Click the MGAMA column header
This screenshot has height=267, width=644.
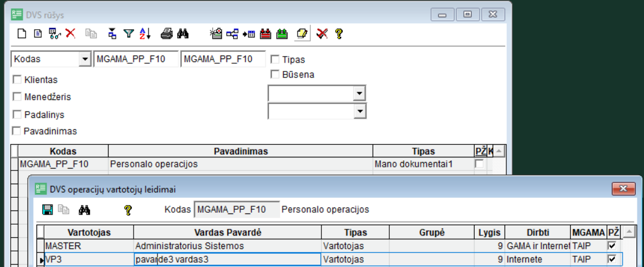pos(589,232)
